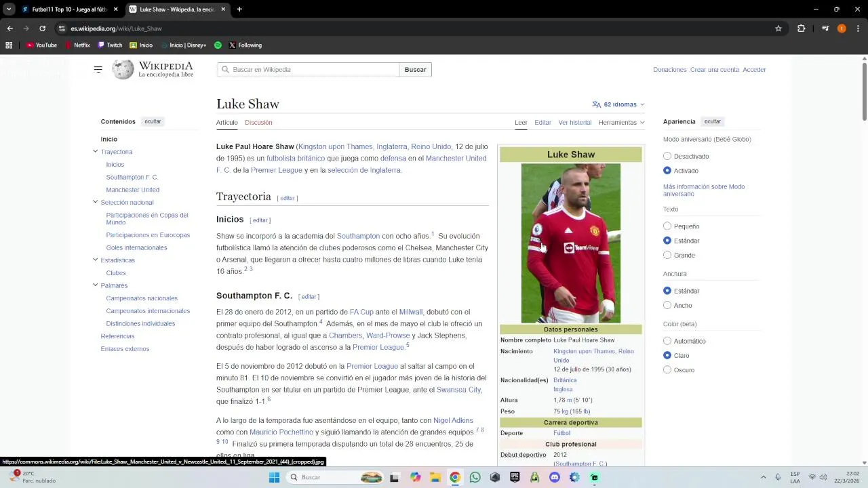This screenshot has height=488, width=868.
Task: Open Más información sobre Modo aniversario link
Action: coord(704,190)
